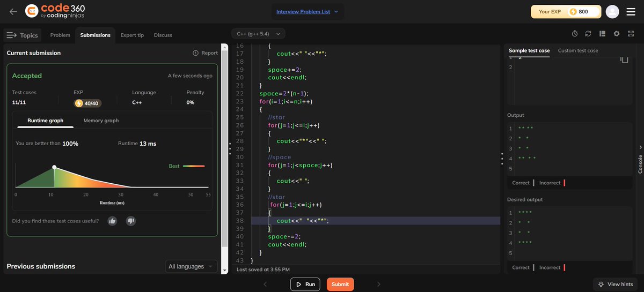Run the code
The image size is (644, 292).
[305, 284]
